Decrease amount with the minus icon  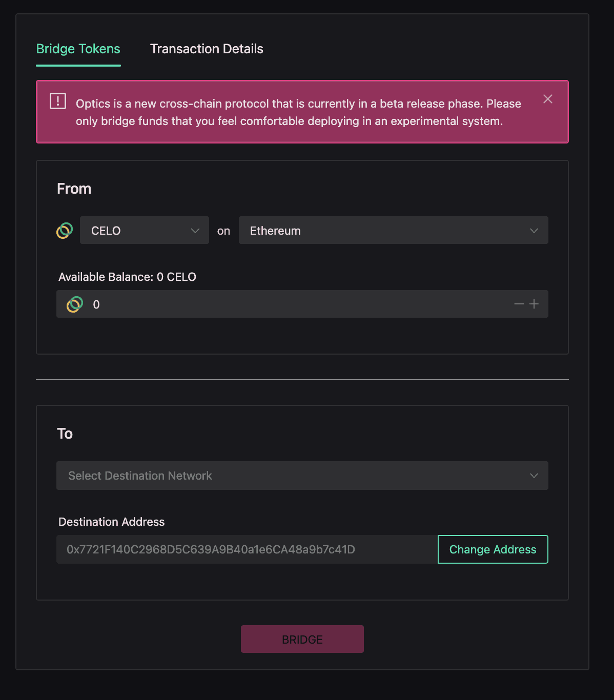click(519, 304)
